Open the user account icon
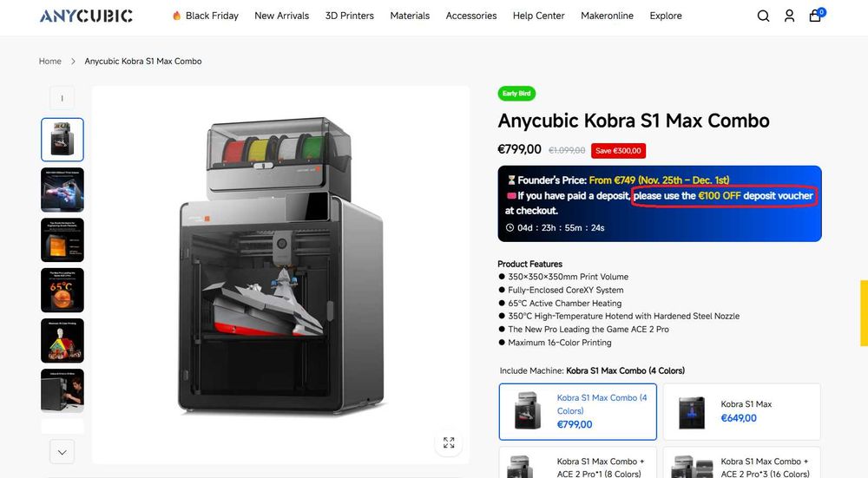This screenshot has height=478, width=868. (789, 16)
